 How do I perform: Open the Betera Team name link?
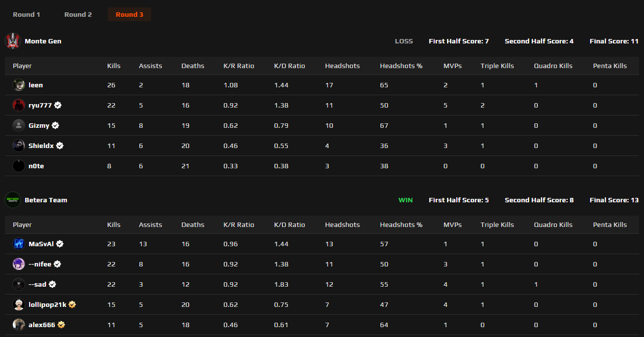point(46,200)
